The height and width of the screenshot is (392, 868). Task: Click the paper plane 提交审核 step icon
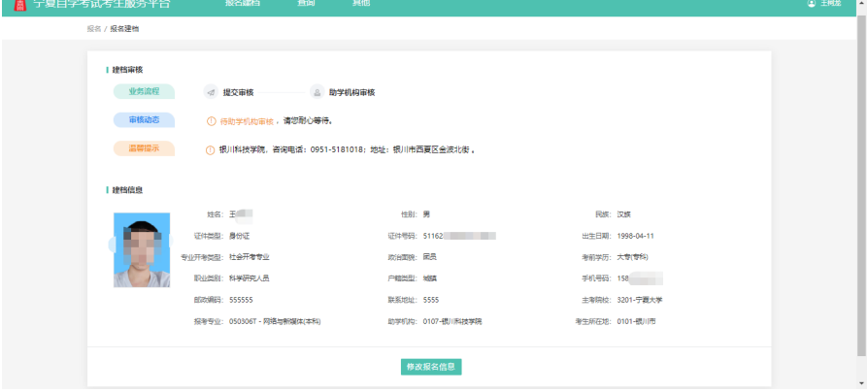[x=211, y=92]
